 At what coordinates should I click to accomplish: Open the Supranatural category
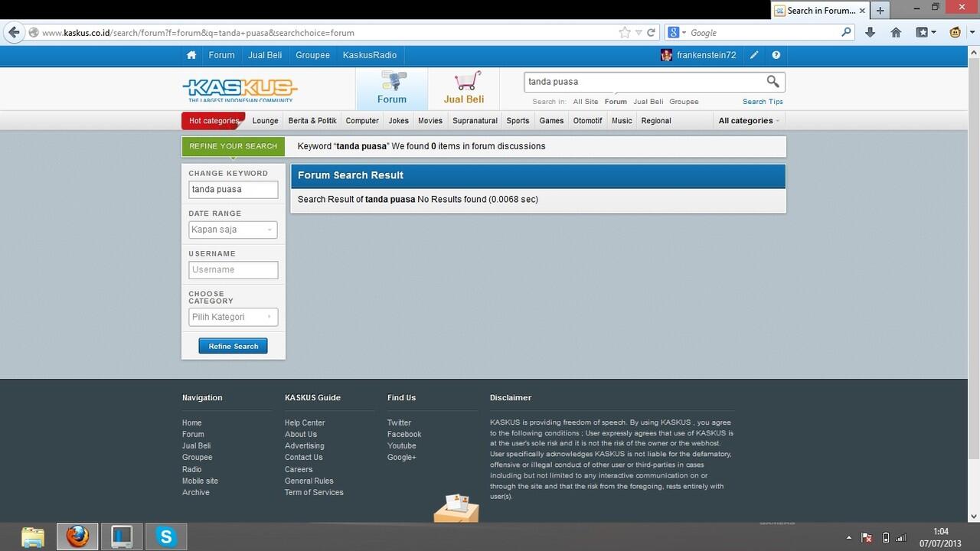(x=475, y=121)
